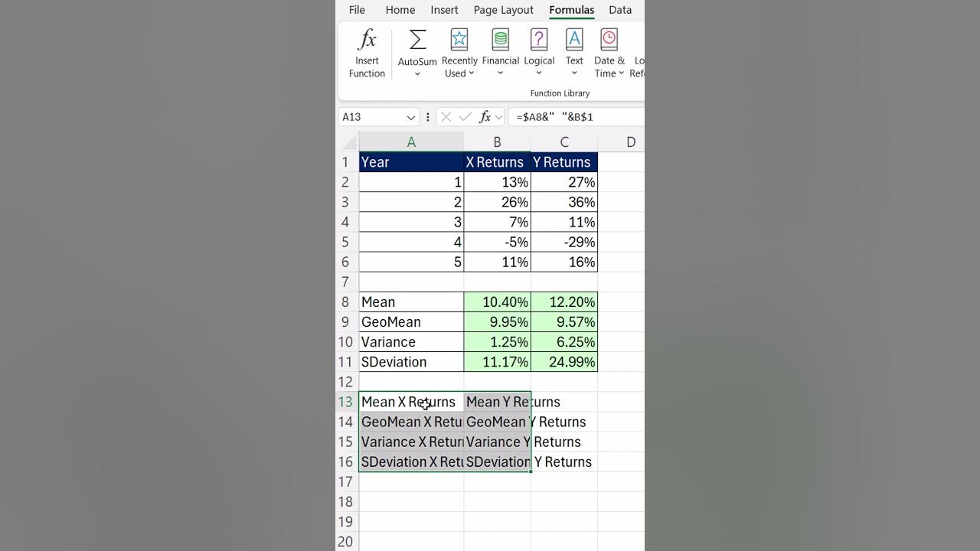Select cell C3 with 36%
The image size is (980, 551).
[x=564, y=202]
